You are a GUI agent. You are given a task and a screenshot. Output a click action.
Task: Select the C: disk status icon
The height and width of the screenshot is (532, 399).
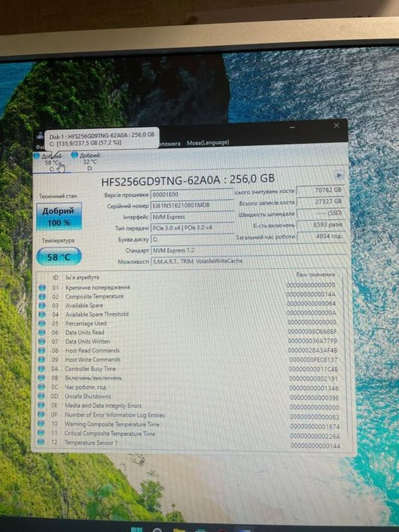point(36,155)
